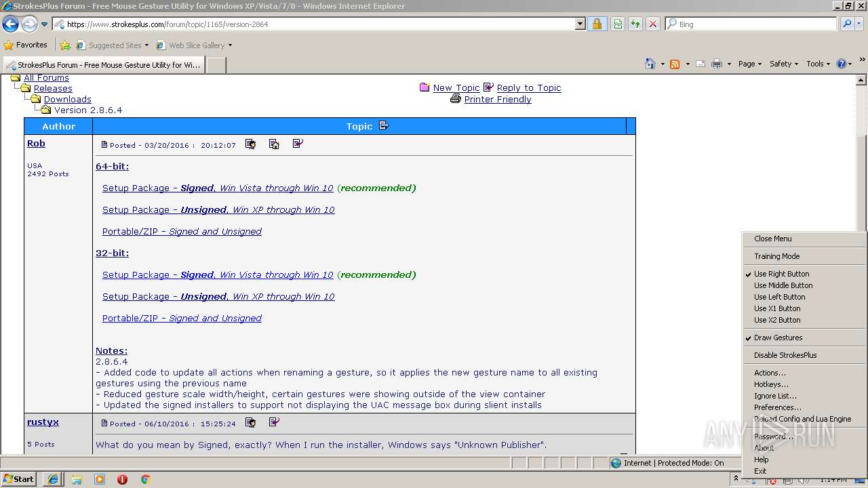Click into the Bing search box
868x488 pixels.
click(x=751, y=24)
